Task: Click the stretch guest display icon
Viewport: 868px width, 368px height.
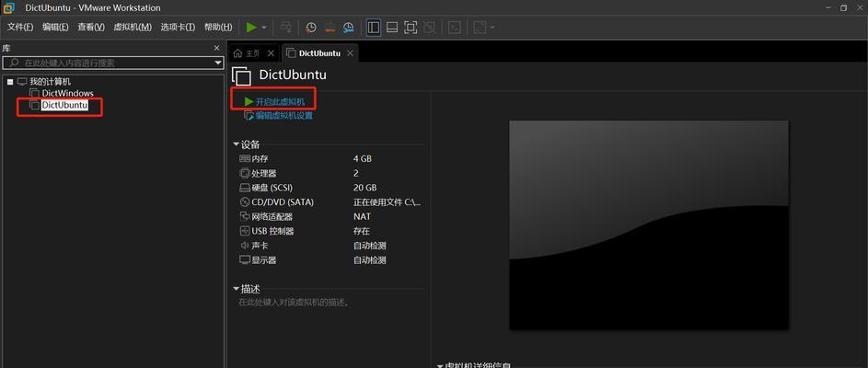Action: click(480, 27)
